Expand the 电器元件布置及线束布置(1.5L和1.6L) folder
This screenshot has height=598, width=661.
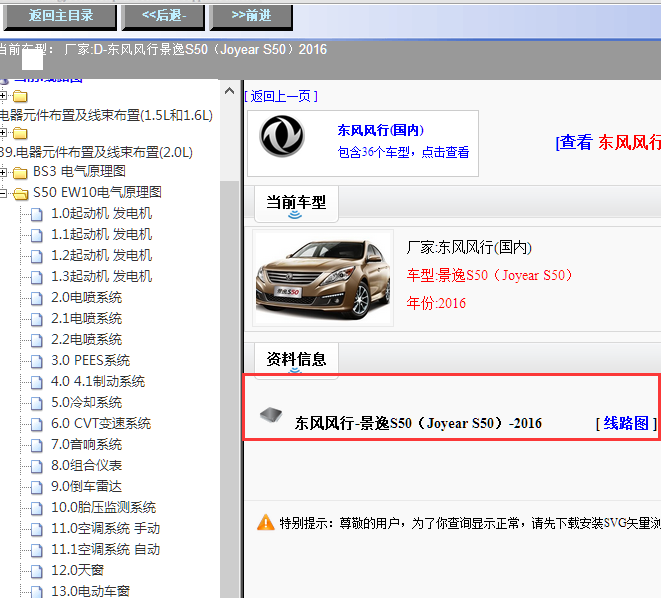(x=3, y=96)
